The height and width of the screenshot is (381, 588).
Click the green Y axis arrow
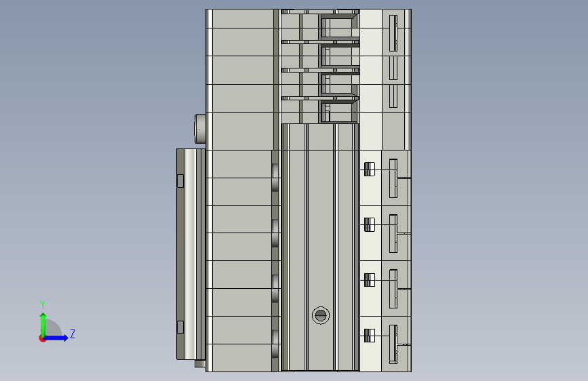coord(43,324)
